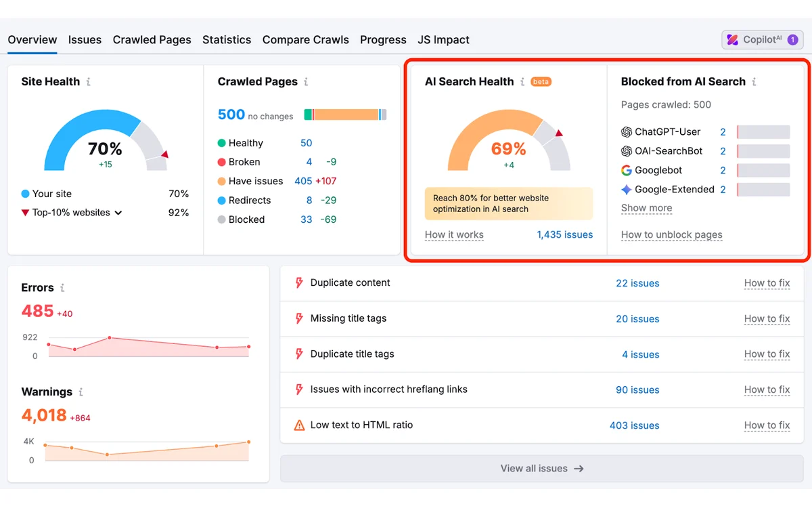Click the Crawled Pages stacked color bar
Screen dimensions: 812x508
(346, 114)
